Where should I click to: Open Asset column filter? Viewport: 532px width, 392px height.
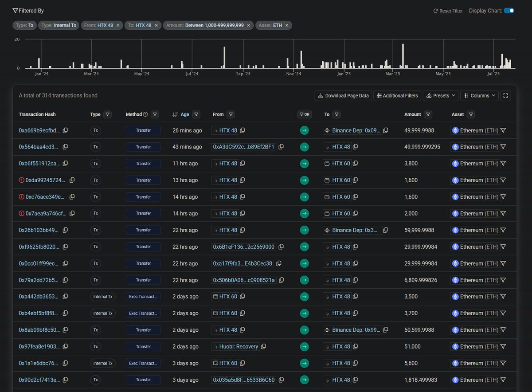(471, 114)
